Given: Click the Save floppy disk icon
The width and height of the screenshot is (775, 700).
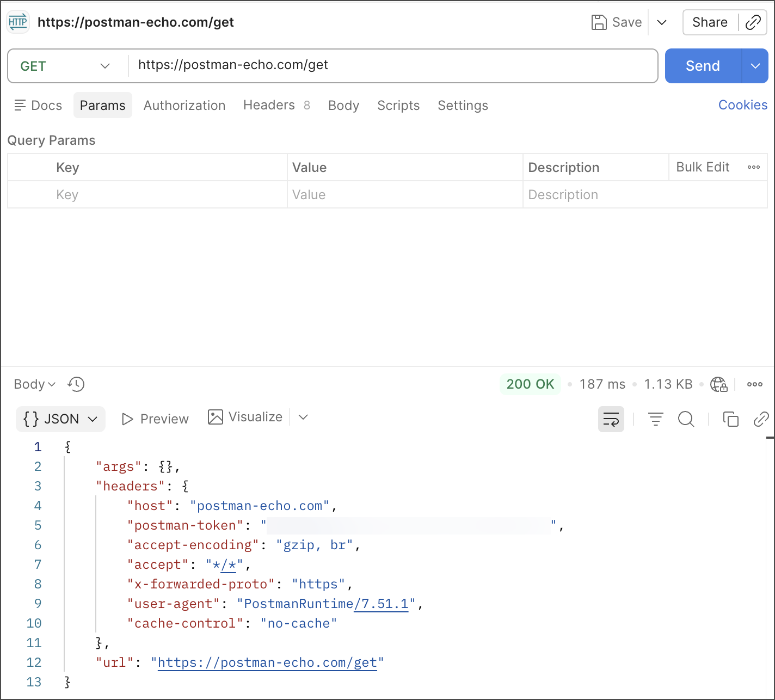Looking at the screenshot, I should [x=599, y=22].
